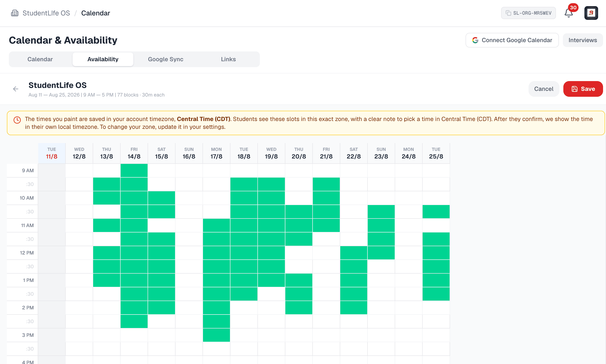Open StudentLife OS breadcrumb link
The width and height of the screenshot is (606, 364).
tap(46, 13)
